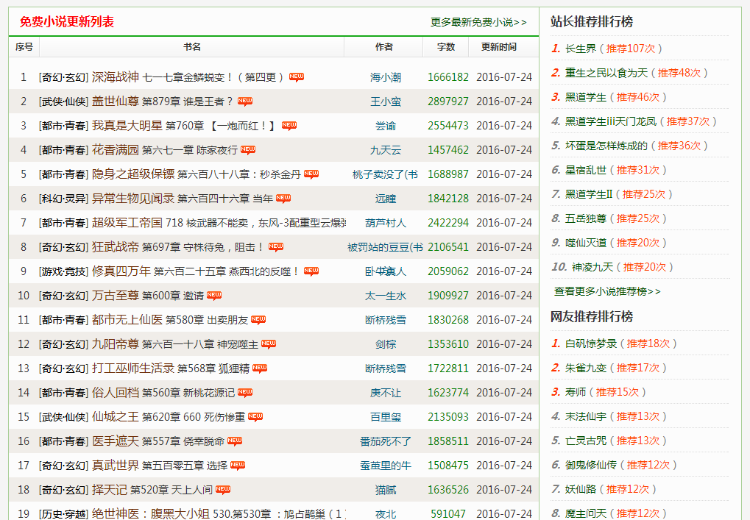Click the 更新时间 column header
Image resolution: width=750 pixels, height=520 pixels.
(499, 47)
